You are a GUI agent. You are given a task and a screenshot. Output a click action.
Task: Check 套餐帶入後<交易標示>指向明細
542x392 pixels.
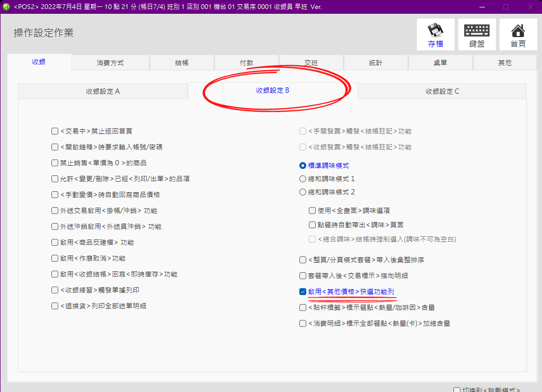click(303, 275)
